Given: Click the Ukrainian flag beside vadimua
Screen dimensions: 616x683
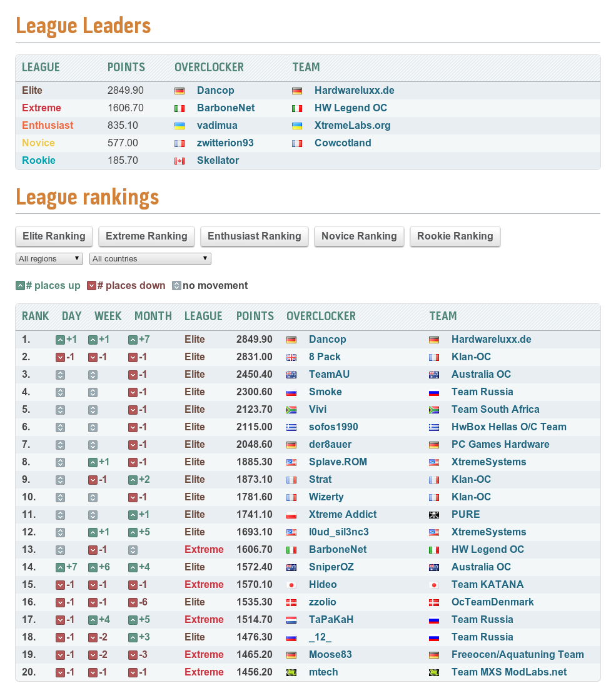Looking at the screenshot, I should 179,126.
